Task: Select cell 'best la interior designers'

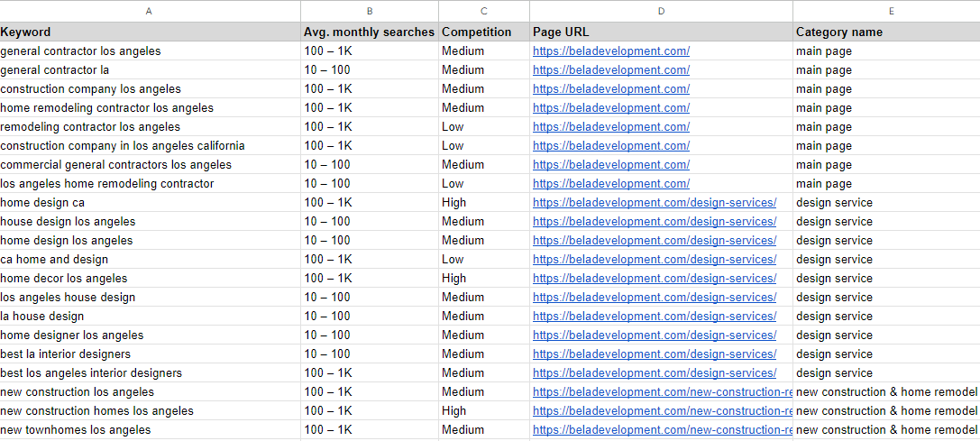Action: [x=150, y=354]
